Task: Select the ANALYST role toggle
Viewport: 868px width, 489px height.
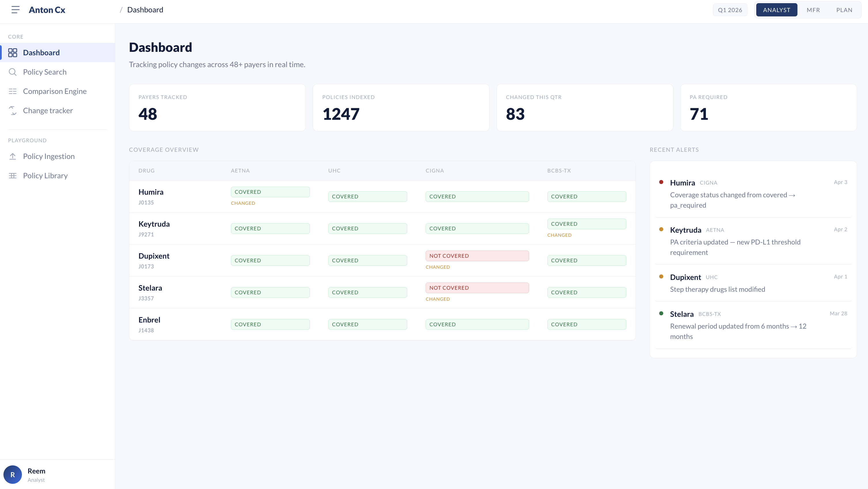Action: click(776, 10)
